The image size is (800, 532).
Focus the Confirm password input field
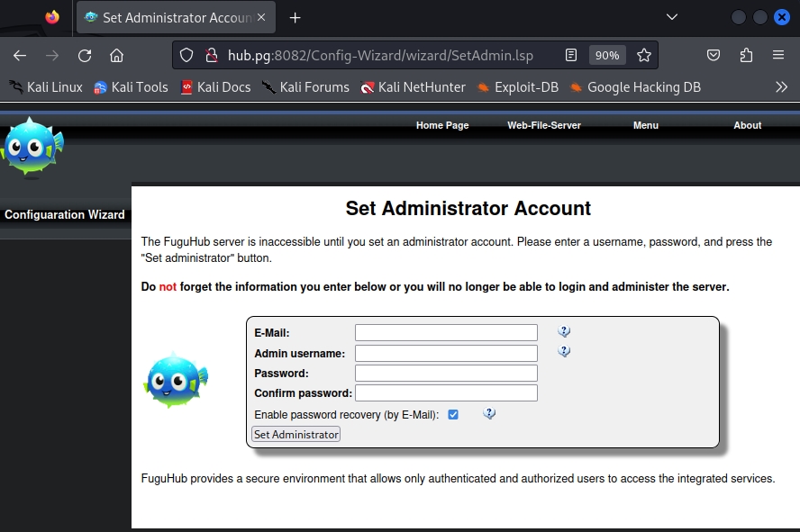pyautogui.click(x=447, y=392)
